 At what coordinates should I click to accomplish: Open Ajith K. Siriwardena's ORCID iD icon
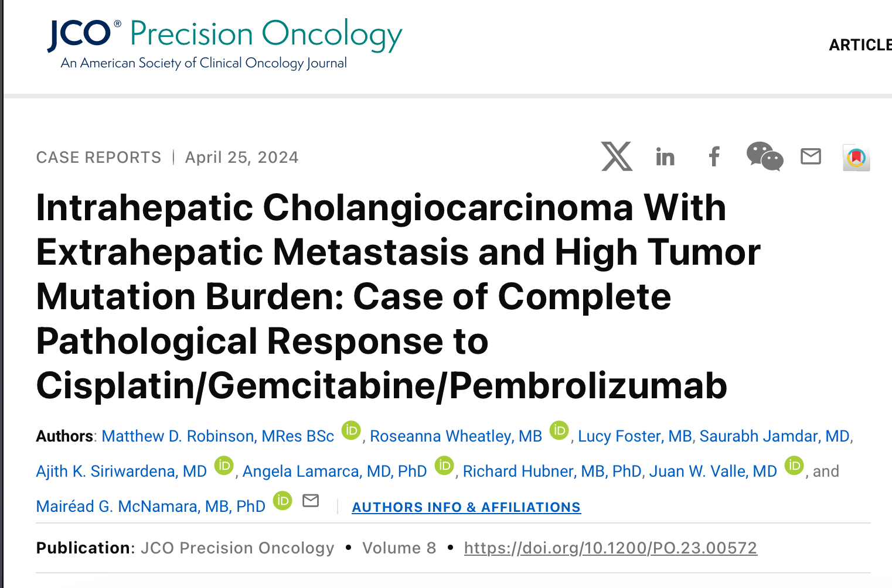pos(224,466)
